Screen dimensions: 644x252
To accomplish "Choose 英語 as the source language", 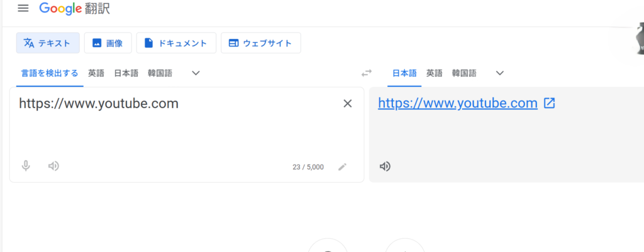I will 96,74.
